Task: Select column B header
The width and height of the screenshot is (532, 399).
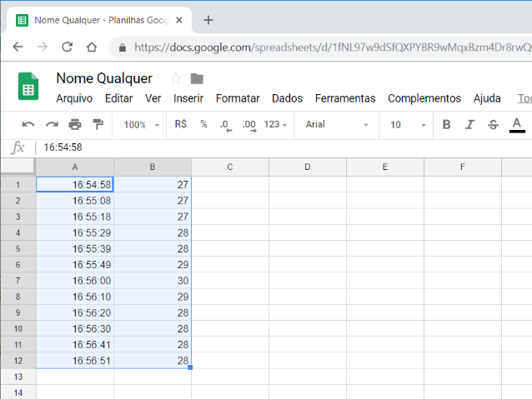Action: pos(153,167)
